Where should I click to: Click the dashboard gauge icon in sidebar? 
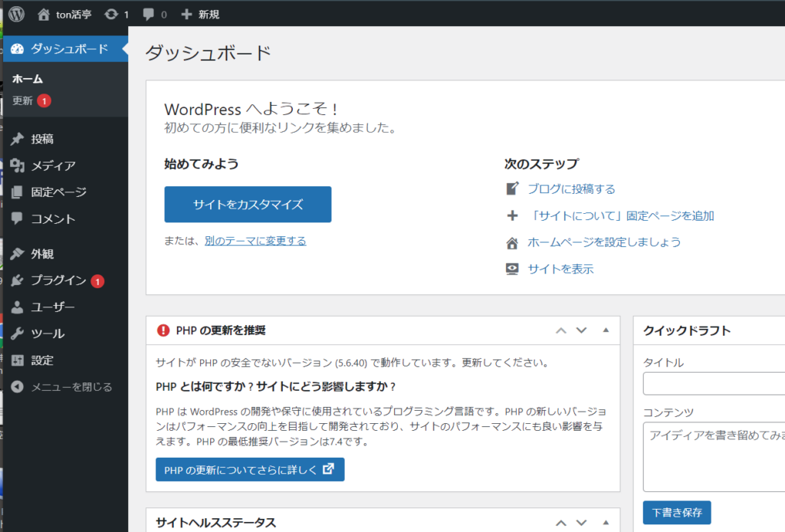[18, 48]
